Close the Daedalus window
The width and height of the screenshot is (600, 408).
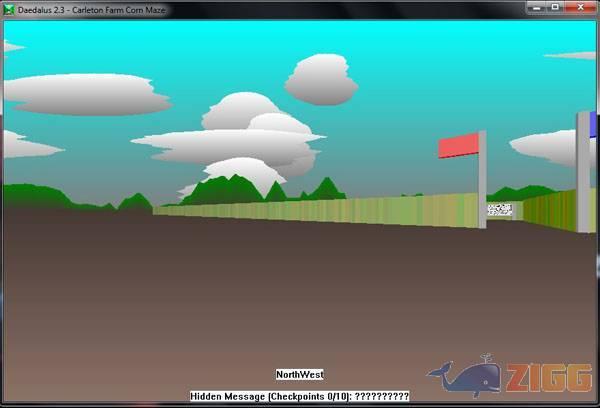point(578,8)
